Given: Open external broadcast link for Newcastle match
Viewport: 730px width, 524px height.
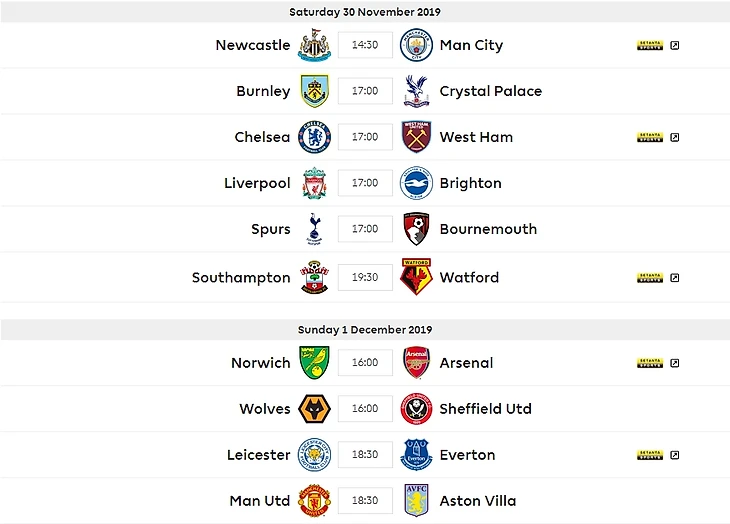Looking at the screenshot, I should [x=675, y=46].
